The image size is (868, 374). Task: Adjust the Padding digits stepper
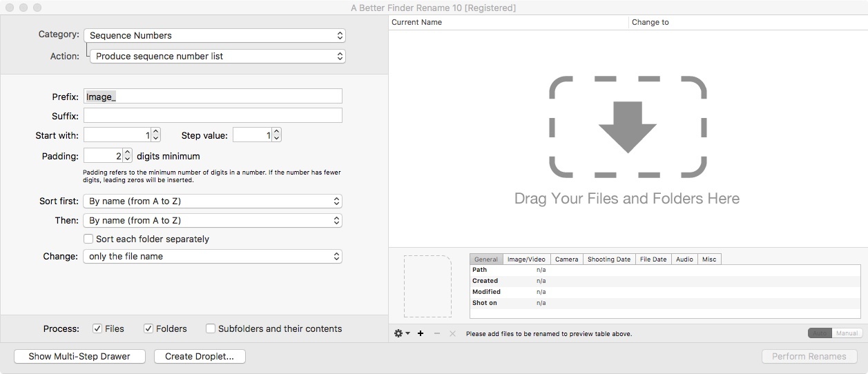pos(128,157)
